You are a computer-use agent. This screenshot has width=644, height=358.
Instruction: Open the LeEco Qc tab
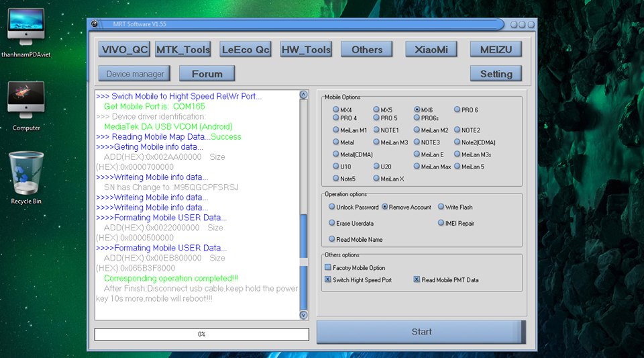[x=246, y=49]
